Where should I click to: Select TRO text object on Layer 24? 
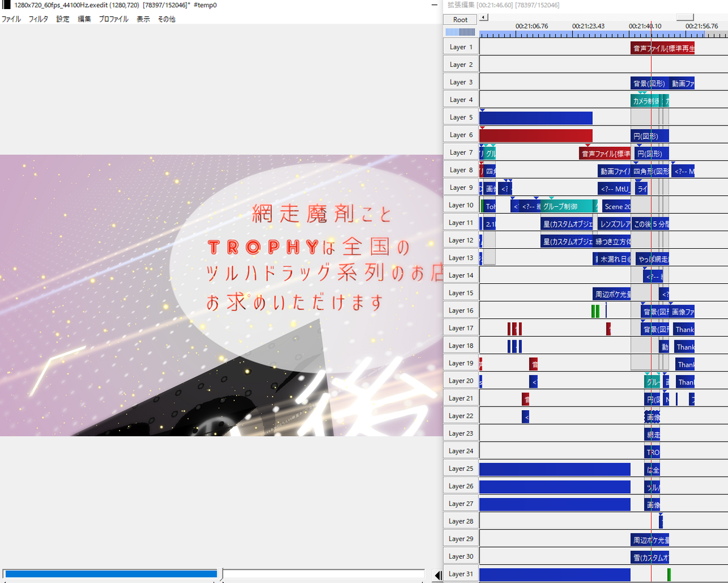[x=652, y=453]
